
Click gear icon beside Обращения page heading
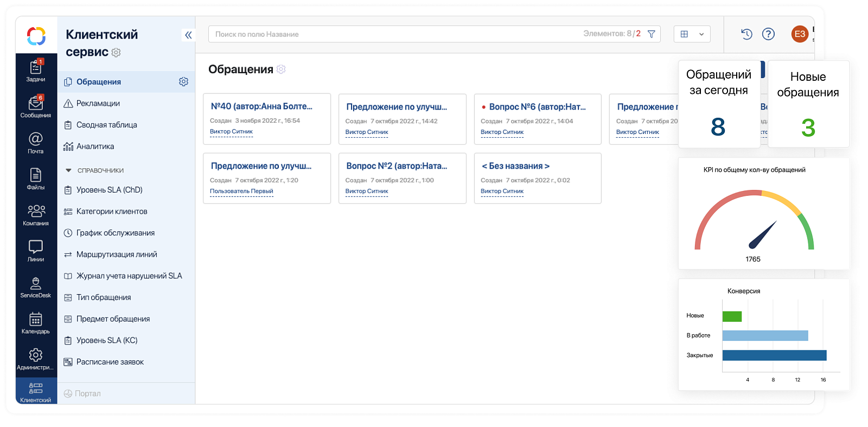(x=281, y=69)
